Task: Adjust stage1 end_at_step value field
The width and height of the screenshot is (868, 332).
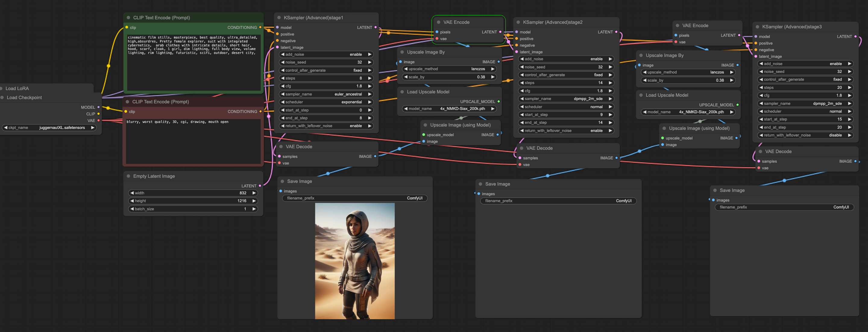Action: [326, 118]
